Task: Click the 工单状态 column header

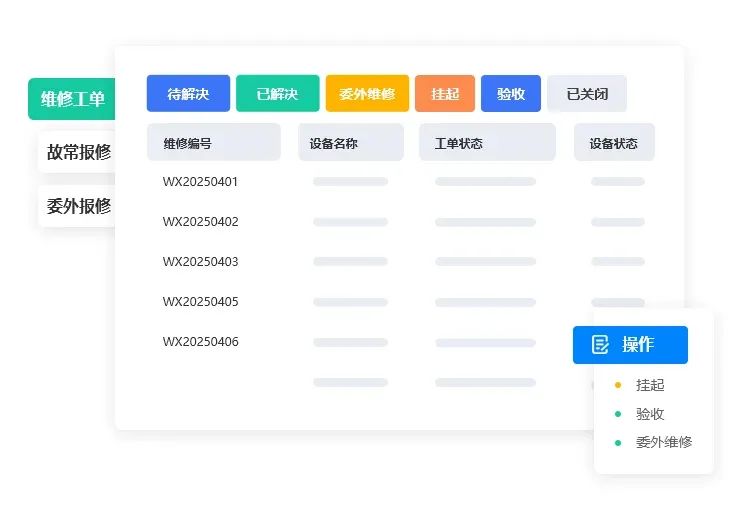Action: pyautogui.click(x=487, y=143)
